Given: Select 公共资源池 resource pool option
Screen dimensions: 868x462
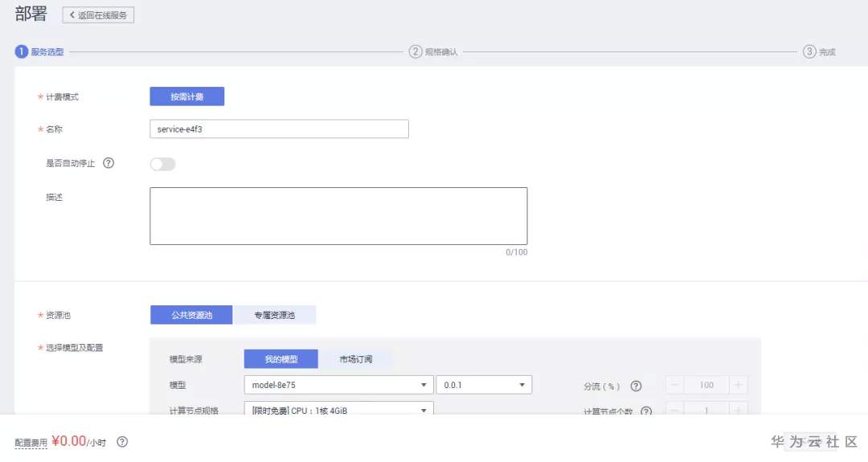Looking at the screenshot, I should click(x=191, y=315).
